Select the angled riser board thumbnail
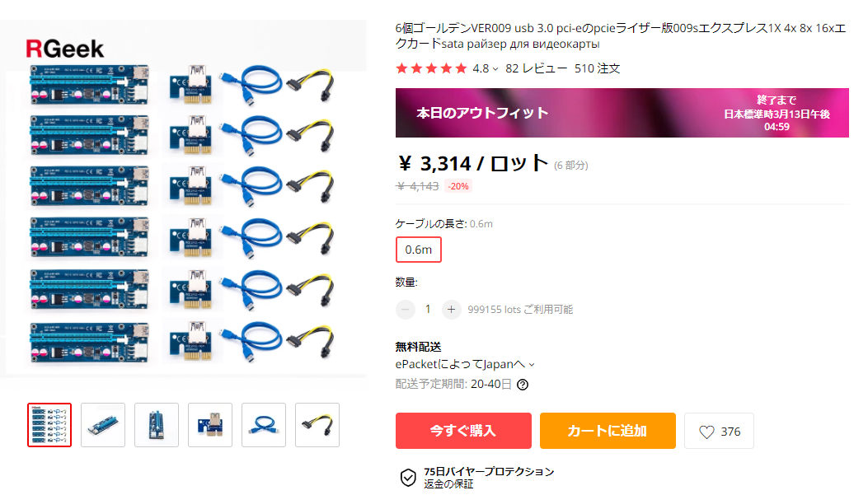 click(x=103, y=425)
